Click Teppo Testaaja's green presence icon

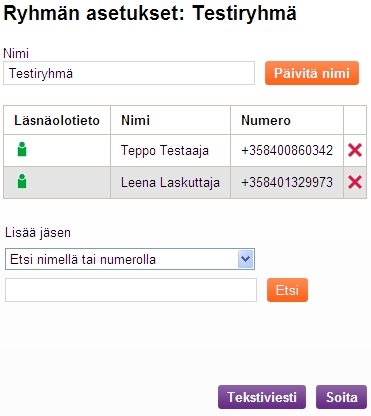coord(22,149)
